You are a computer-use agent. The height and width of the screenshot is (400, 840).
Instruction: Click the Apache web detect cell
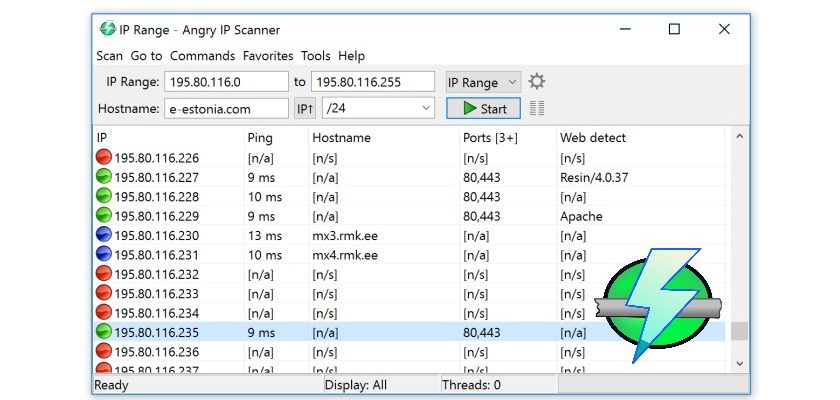point(581,216)
